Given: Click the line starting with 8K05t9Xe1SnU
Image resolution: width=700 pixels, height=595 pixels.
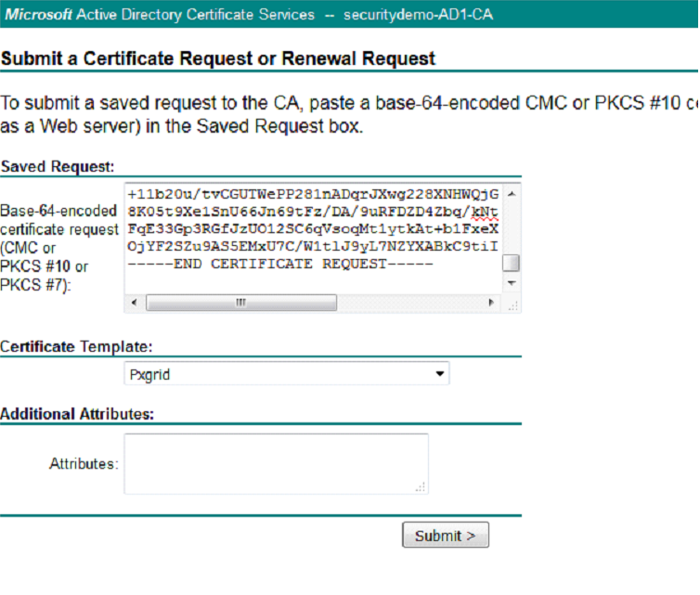Looking at the screenshot, I should coord(313,211).
